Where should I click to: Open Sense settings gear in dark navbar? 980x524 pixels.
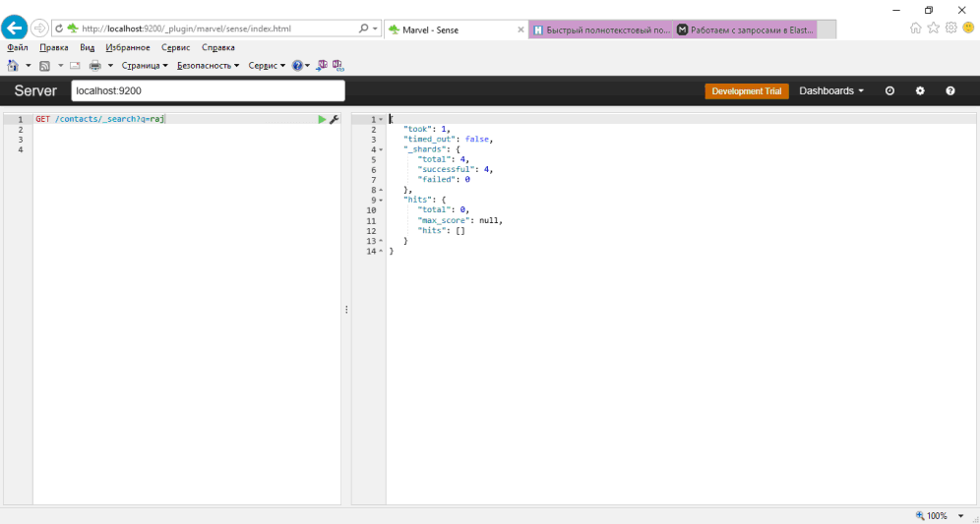tap(920, 90)
